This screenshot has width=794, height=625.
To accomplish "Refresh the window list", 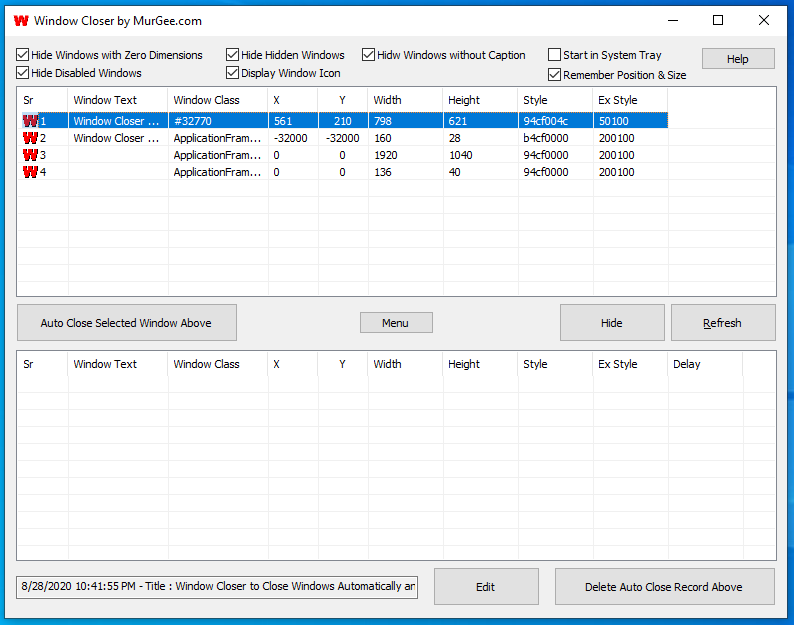I will click(x=723, y=323).
